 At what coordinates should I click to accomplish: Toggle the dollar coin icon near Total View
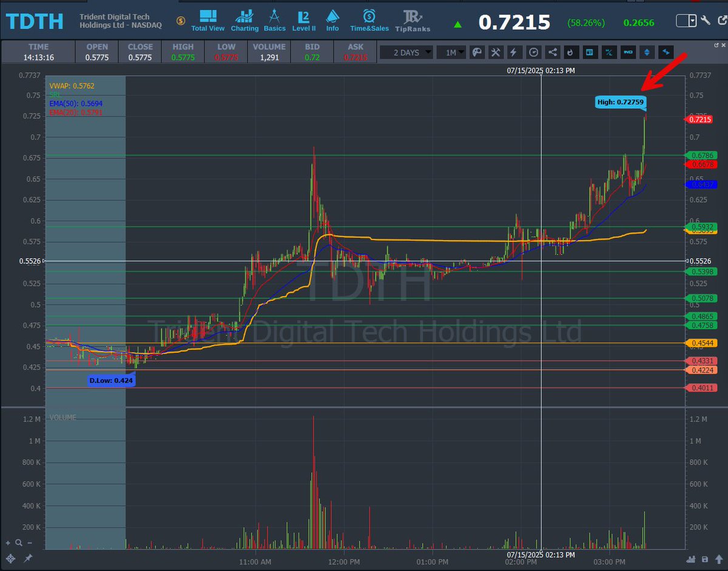pos(180,20)
